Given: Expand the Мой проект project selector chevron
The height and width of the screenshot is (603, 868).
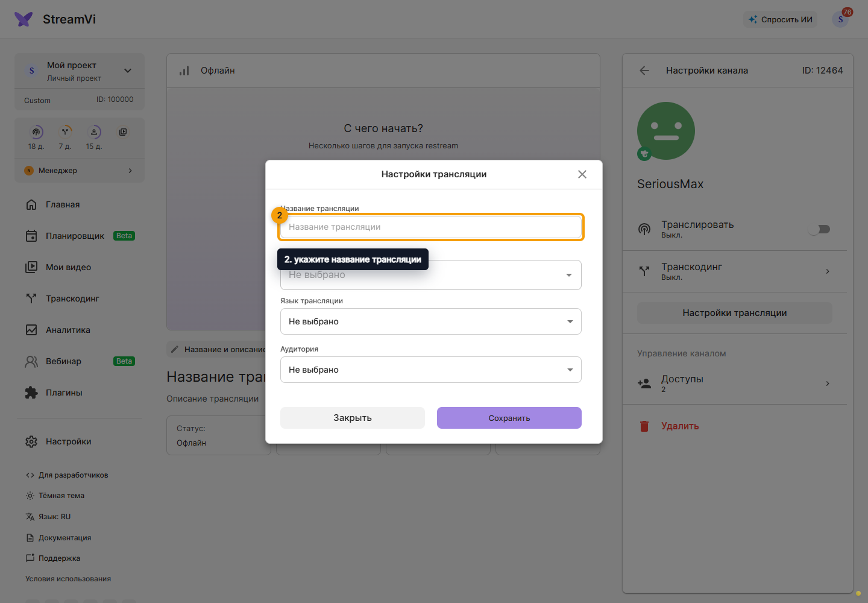Looking at the screenshot, I should [128, 71].
